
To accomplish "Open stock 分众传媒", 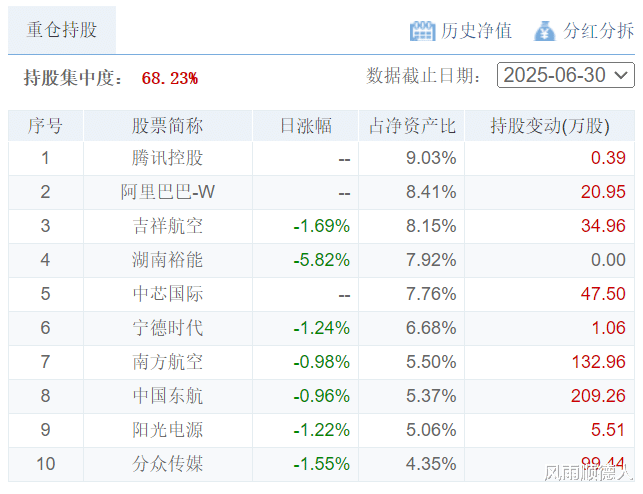I will (167, 464).
